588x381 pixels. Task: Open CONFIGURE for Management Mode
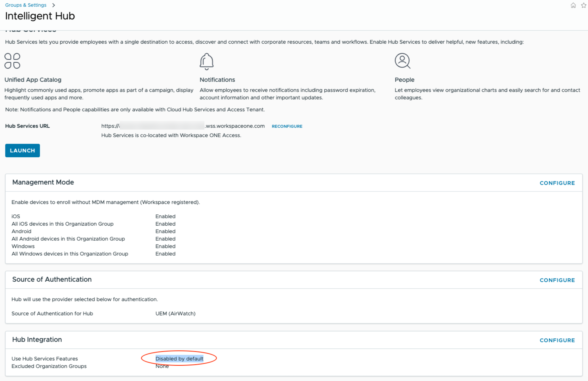pyautogui.click(x=557, y=183)
